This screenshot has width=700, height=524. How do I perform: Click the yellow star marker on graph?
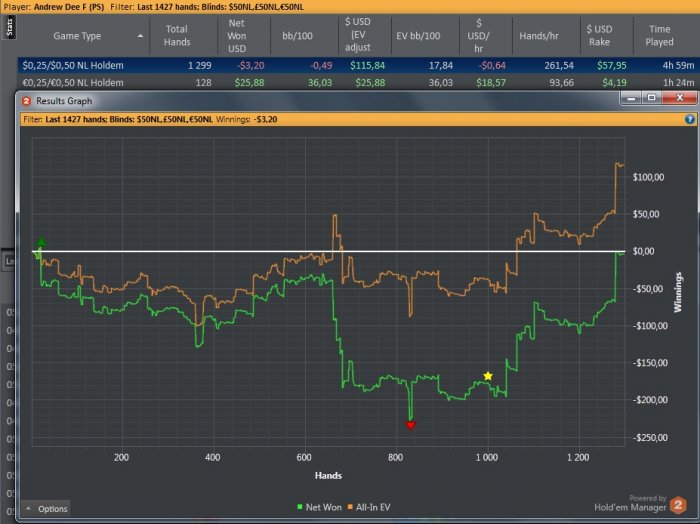coord(488,376)
